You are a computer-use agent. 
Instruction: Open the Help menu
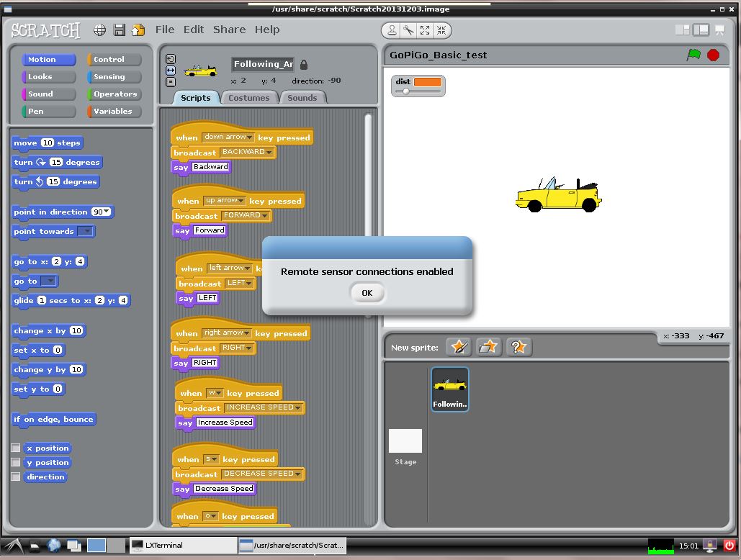(x=267, y=30)
